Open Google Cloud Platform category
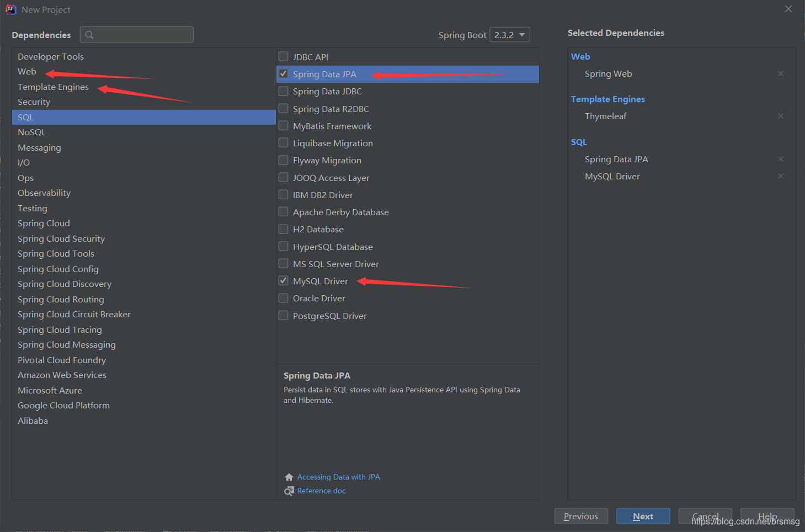The width and height of the screenshot is (805, 532). coord(144,406)
